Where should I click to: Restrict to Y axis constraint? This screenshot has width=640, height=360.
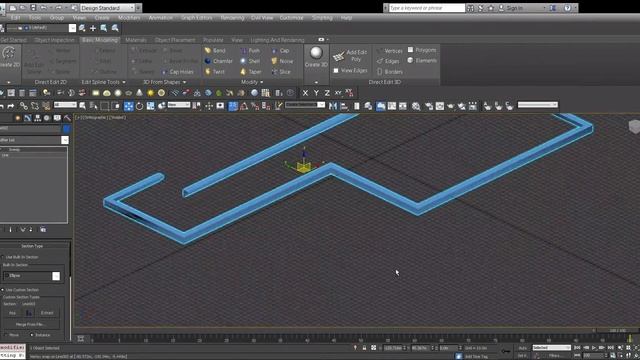point(316,93)
